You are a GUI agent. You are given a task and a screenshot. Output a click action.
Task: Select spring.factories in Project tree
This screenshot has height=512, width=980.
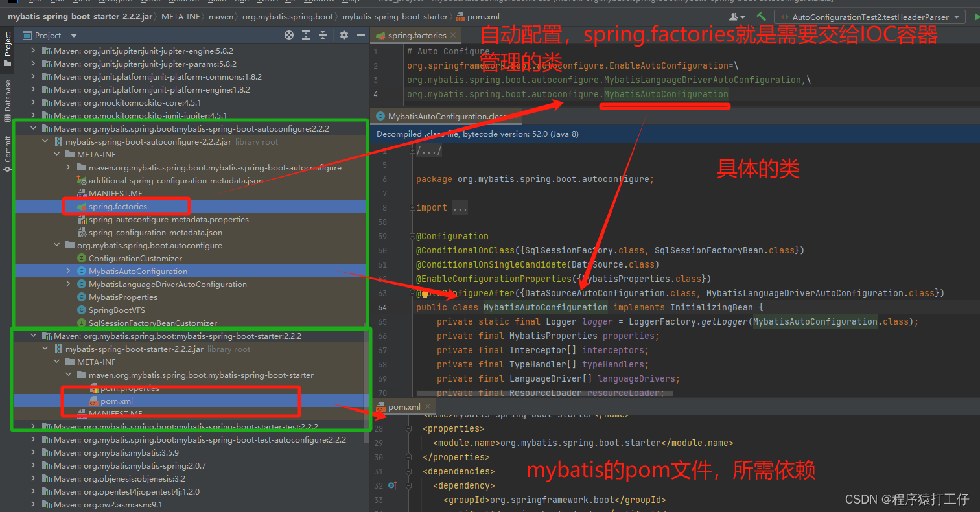point(118,207)
